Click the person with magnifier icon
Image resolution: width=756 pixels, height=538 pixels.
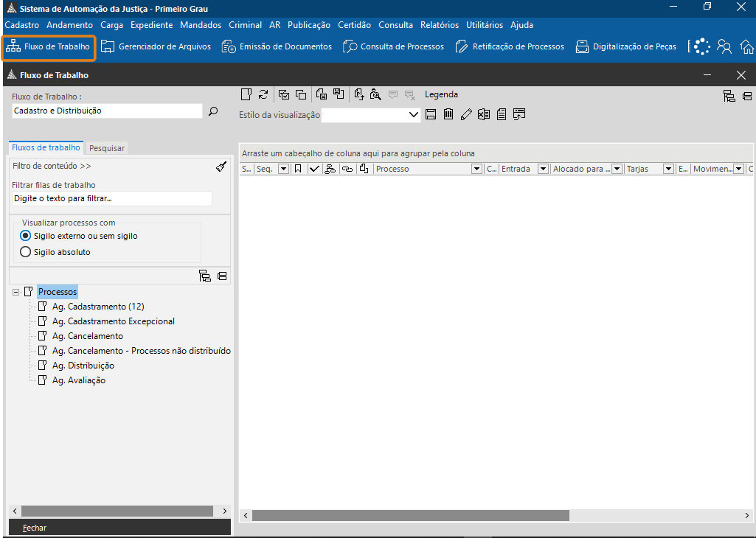(x=375, y=94)
